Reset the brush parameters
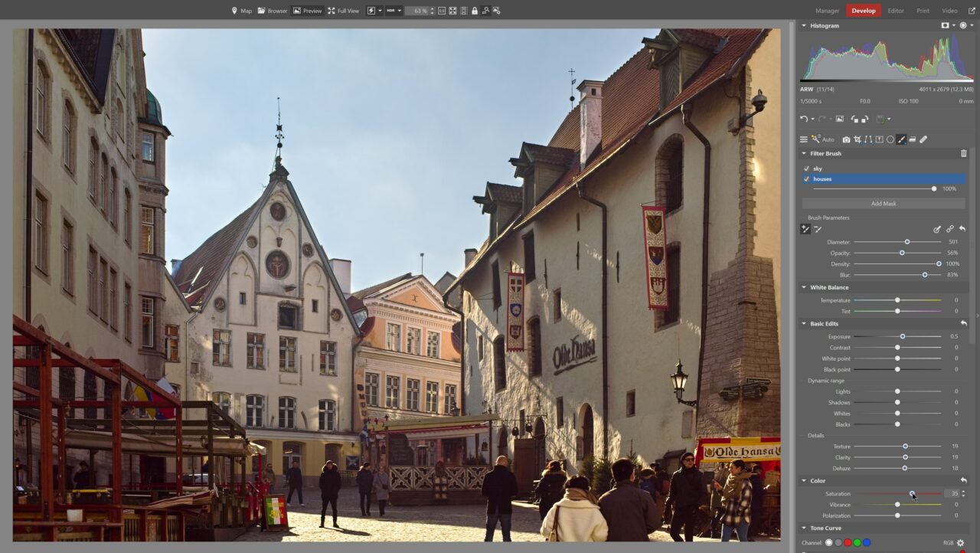 pos(962,229)
